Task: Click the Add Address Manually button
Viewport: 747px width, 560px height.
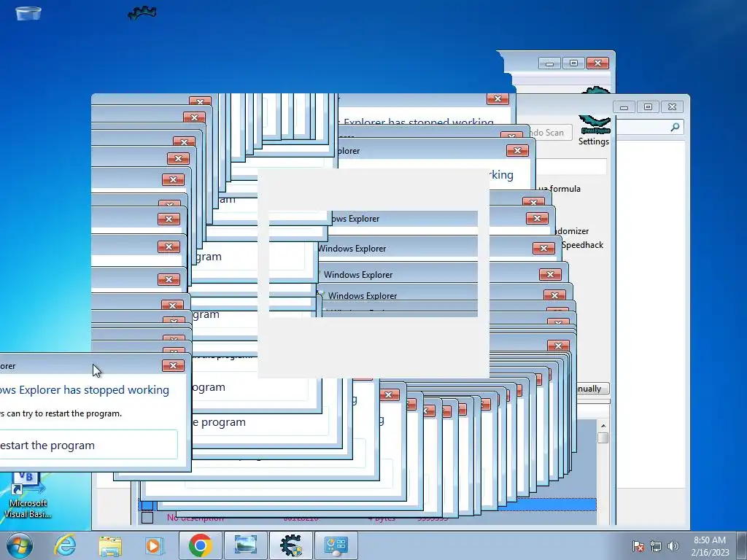Action: coord(592,389)
